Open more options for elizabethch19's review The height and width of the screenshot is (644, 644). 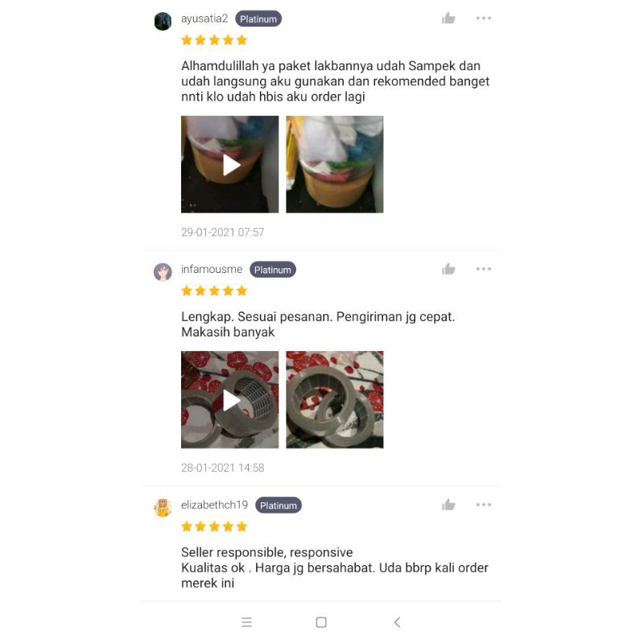pyautogui.click(x=484, y=505)
